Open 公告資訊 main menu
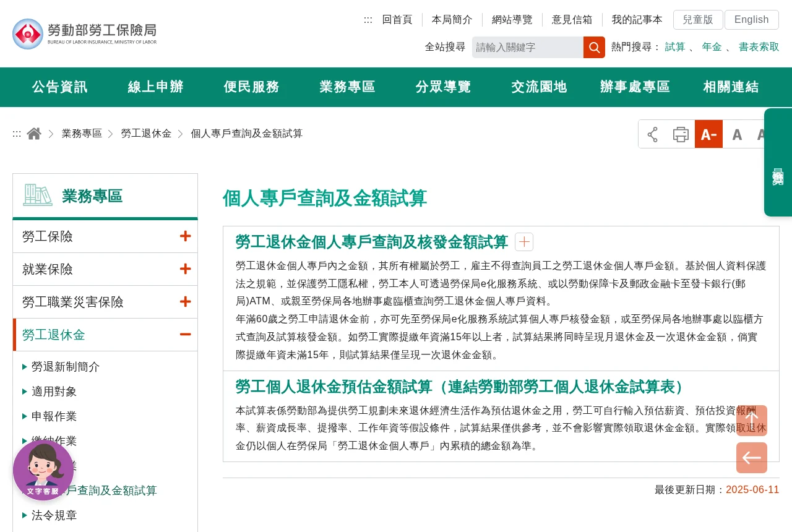Image resolution: width=792 pixels, height=532 pixels. coord(60,87)
